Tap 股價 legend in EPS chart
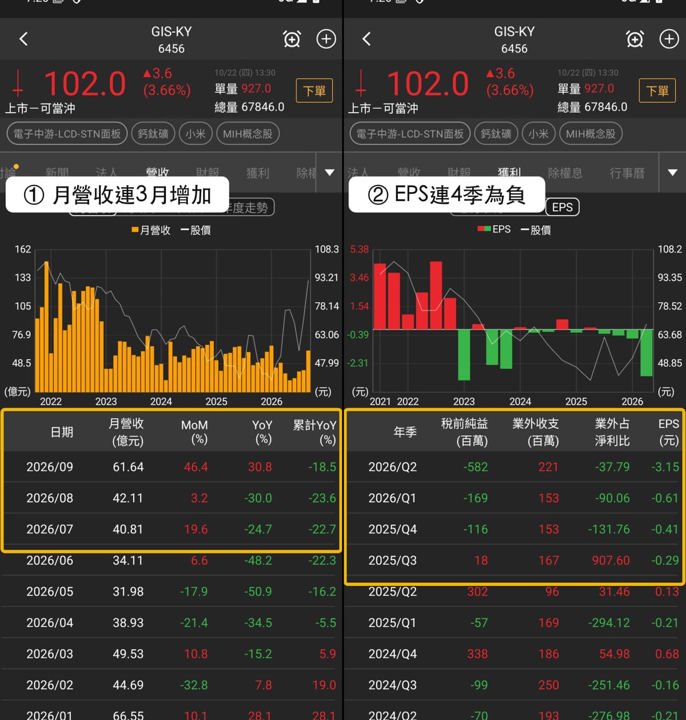Screen dimensions: 686x720 pyautogui.click(x=536, y=230)
